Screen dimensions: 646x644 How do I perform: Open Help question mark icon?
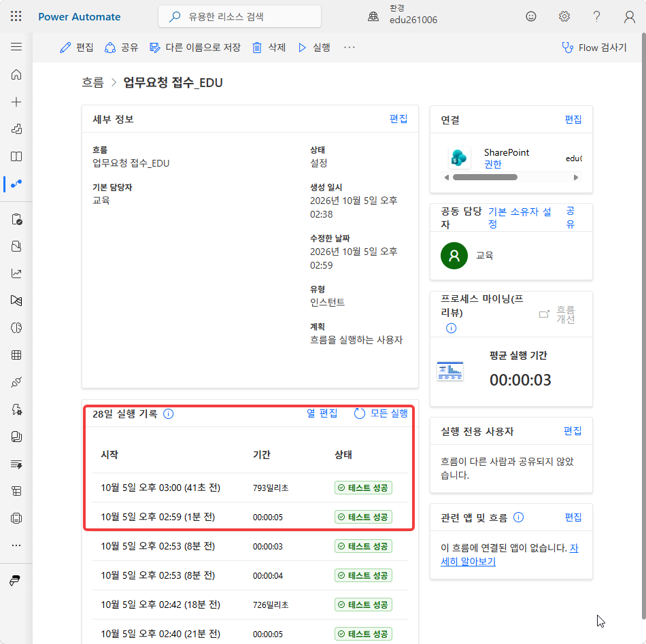click(x=596, y=16)
